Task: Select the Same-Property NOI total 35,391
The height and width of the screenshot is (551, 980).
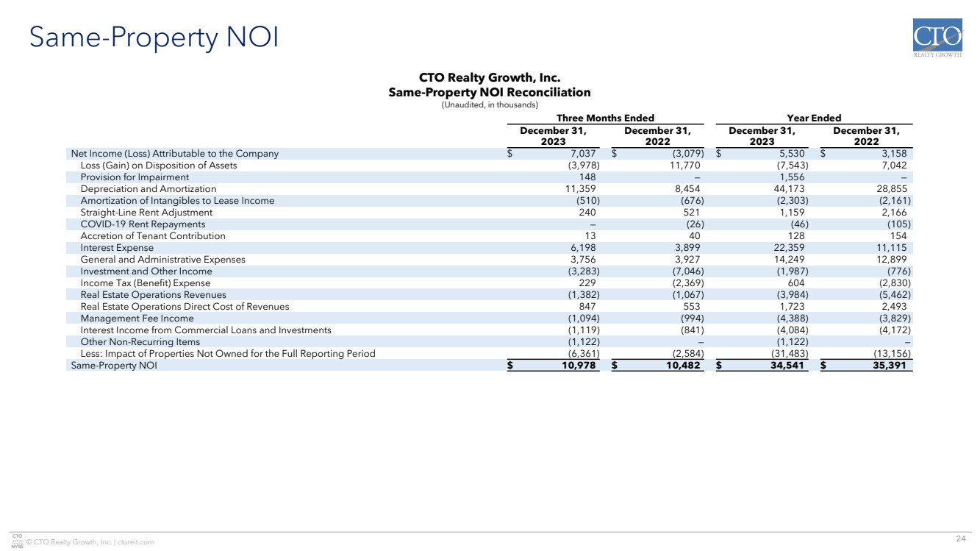Action: 892,366
